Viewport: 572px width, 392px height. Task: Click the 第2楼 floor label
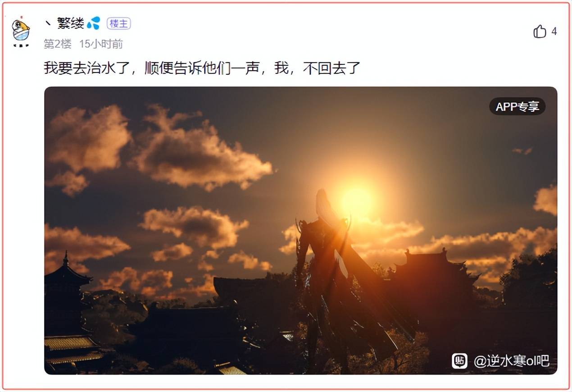[58, 44]
